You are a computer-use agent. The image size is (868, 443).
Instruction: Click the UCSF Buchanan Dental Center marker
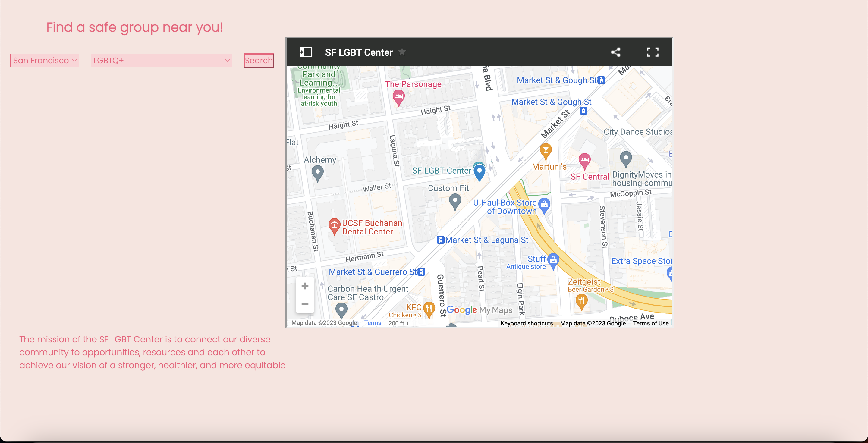coord(334,225)
